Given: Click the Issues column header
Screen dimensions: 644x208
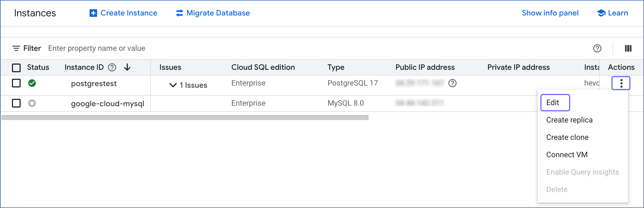Looking at the screenshot, I should tap(170, 67).
